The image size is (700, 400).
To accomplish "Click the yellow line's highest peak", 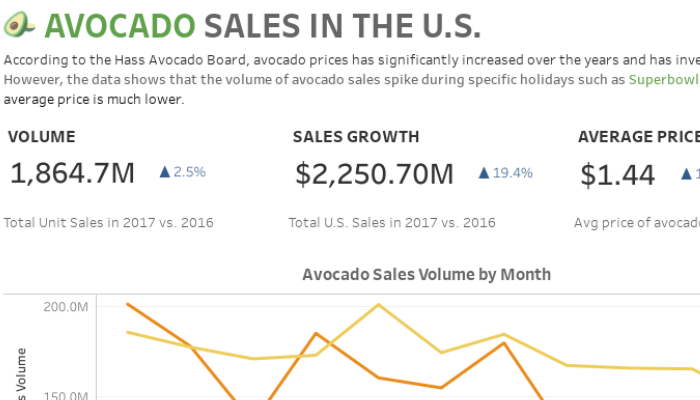I will [x=379, y=305].
